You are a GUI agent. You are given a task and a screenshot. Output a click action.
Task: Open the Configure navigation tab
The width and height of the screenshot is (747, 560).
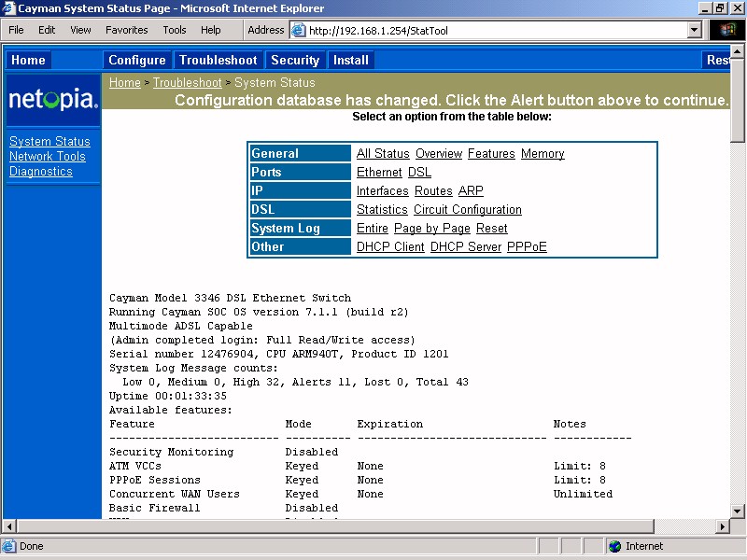pos(137,60)
